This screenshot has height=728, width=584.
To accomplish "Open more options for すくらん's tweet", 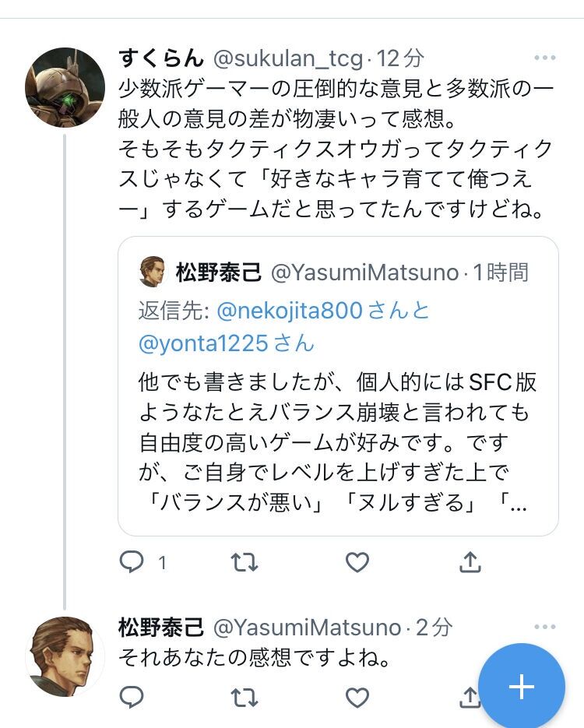I will pyautogui.click(x=545, y=58).
